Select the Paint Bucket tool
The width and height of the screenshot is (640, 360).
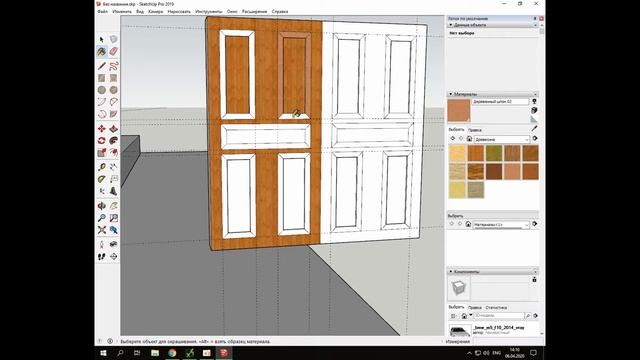102,51
